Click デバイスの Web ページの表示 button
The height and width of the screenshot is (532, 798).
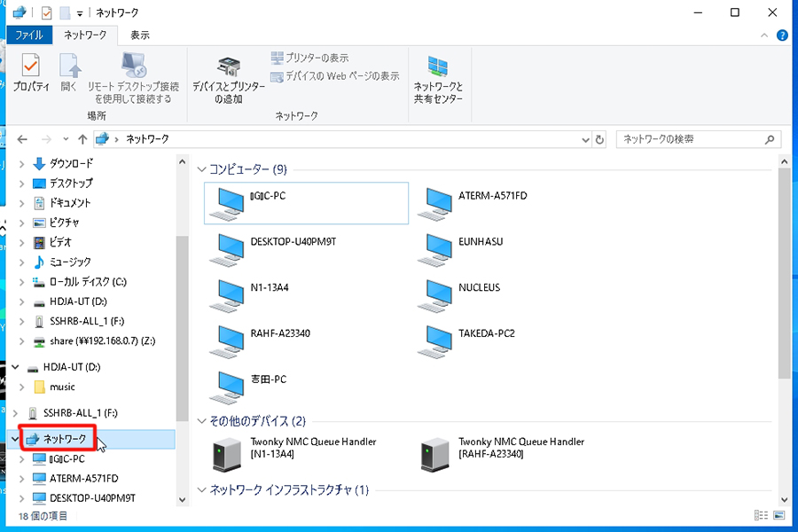[x=335, y=76]
